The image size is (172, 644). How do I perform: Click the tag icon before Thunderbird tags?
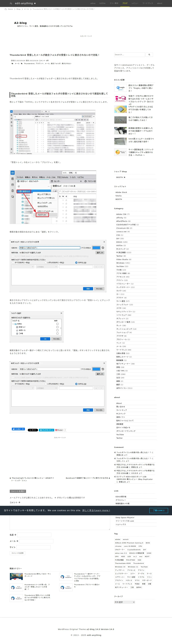click(22, 64)
